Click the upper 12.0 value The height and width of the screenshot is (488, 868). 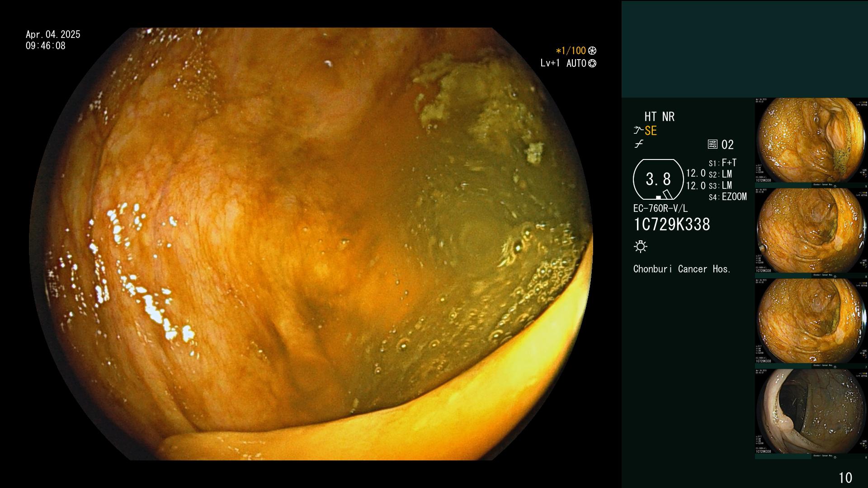(696, 173)
